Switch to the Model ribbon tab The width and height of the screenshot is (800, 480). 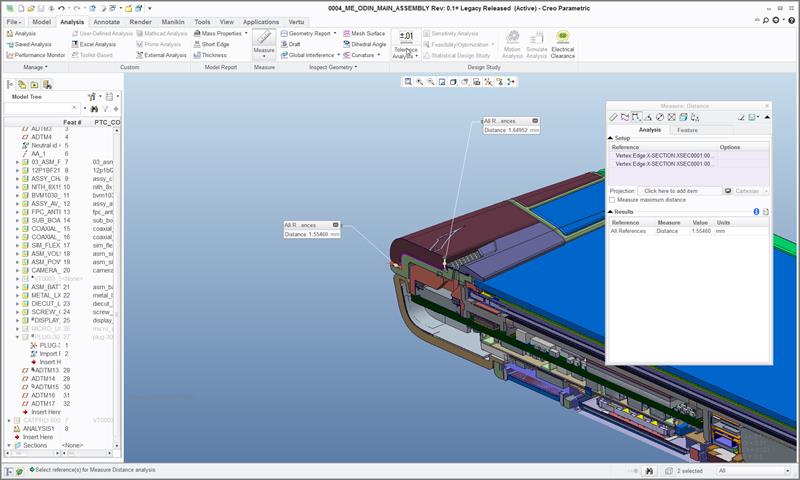click(41, 22)
